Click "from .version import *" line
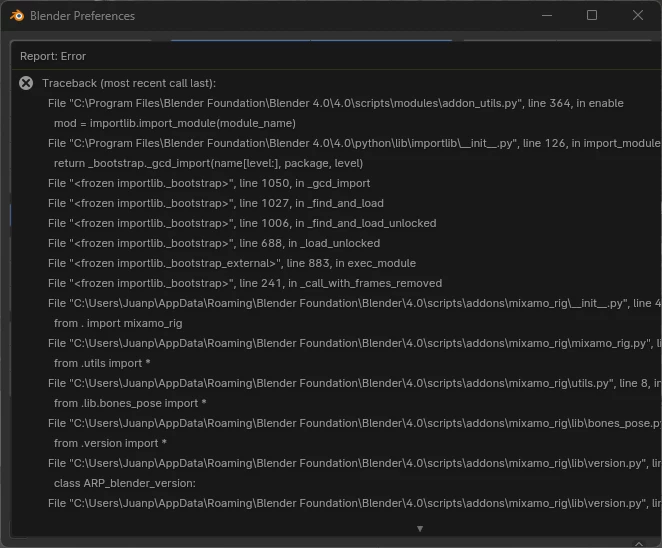The height and width of the screenshot is (548, 662). click(110, 443)
